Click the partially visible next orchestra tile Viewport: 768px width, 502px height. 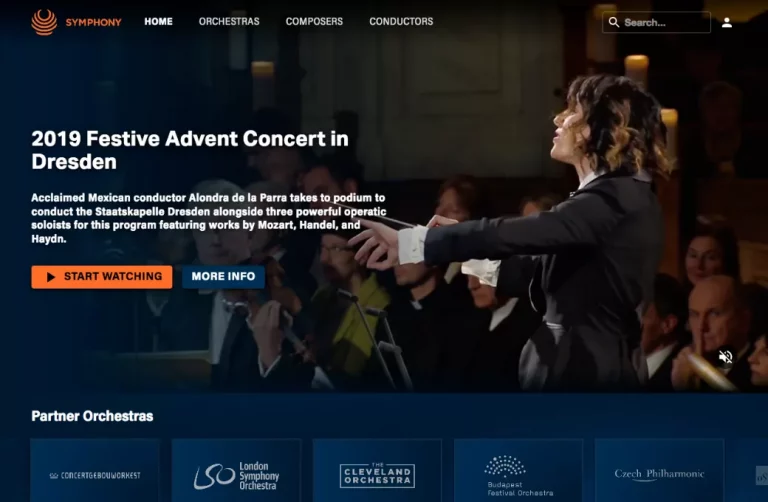752,471
